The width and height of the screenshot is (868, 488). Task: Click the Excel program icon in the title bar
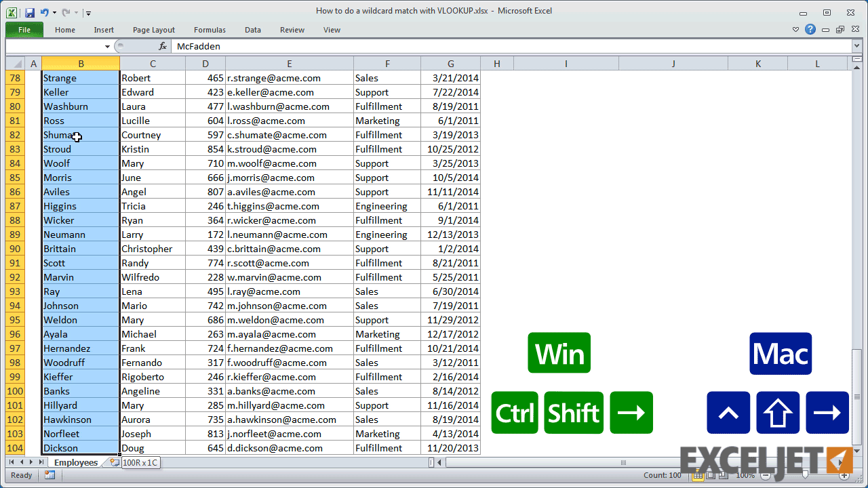(12, 13)
